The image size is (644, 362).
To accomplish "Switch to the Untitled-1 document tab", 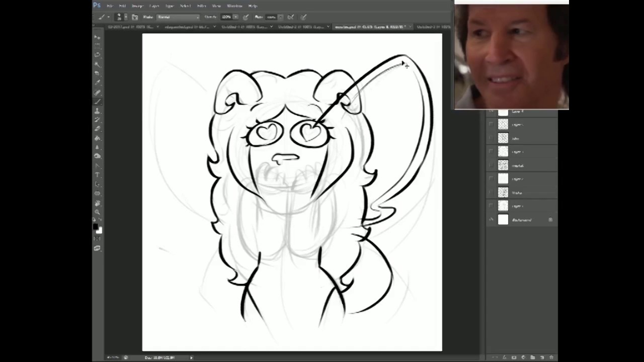I will 245,27.
